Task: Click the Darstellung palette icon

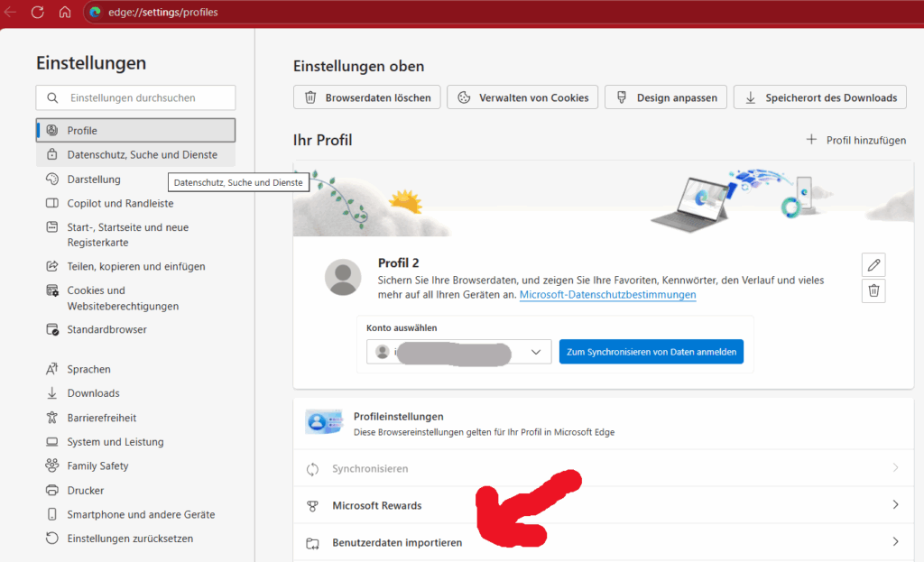Action: coord(52,180)
